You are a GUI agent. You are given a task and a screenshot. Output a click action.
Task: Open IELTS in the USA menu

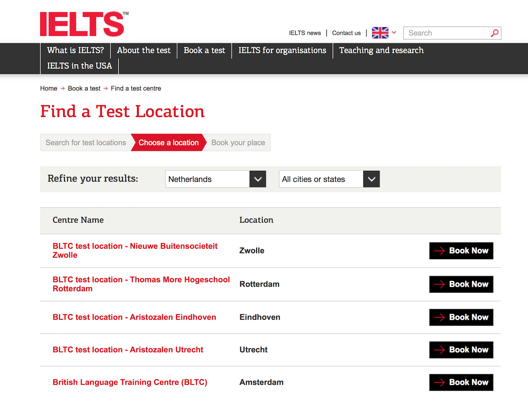80,66
